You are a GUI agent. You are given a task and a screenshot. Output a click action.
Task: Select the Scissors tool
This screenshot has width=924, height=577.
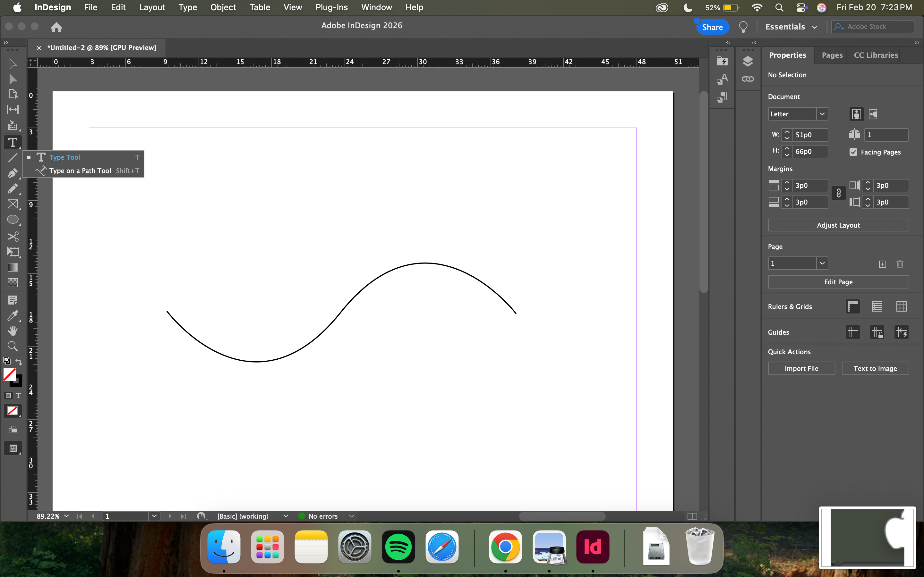click(x=12, y=236)
